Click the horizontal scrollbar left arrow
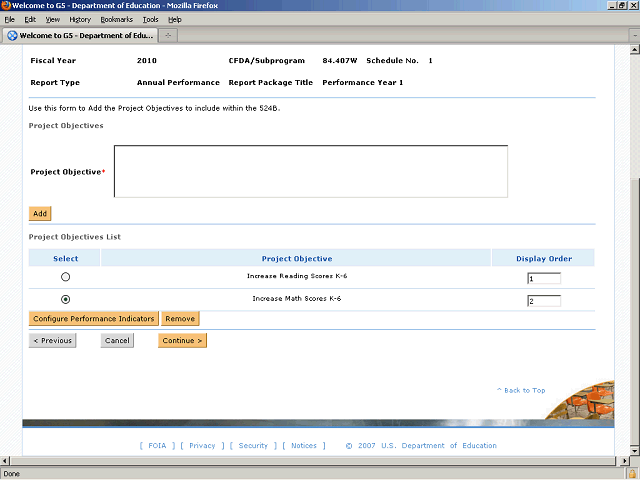This screenshot has height=480, width=640. pyautogui.click(x=4, y=461)
